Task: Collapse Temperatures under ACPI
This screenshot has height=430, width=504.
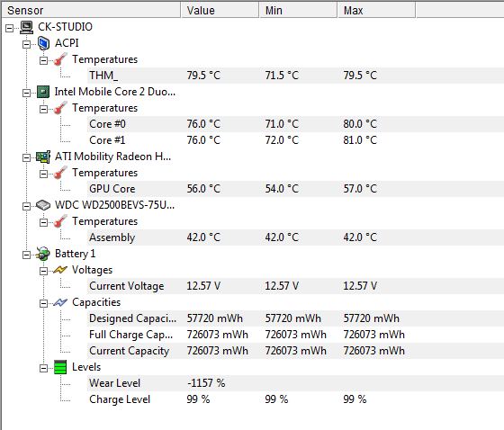Action: (43, 60)
